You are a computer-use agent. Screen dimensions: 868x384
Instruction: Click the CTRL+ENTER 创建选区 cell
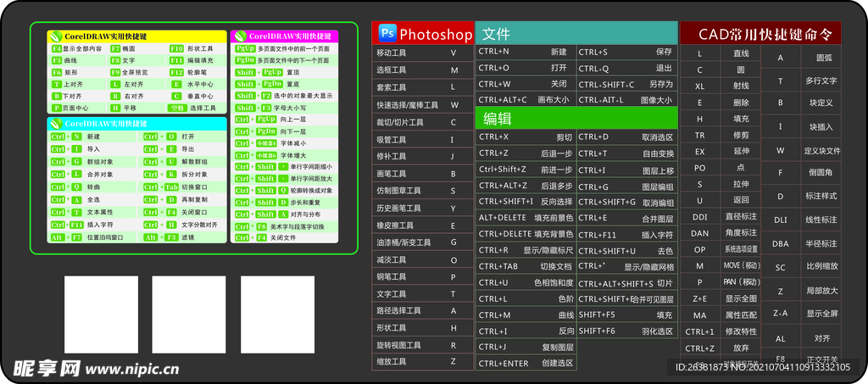coord(526,364)
